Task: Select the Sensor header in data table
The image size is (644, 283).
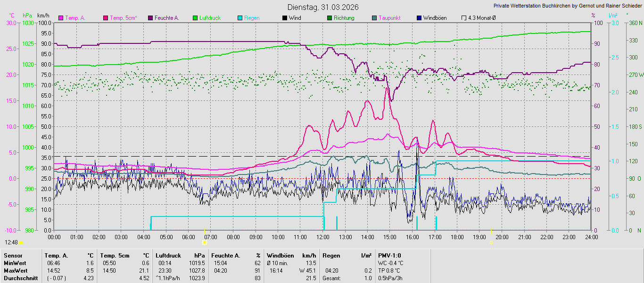Action: [x=13, y=255]
